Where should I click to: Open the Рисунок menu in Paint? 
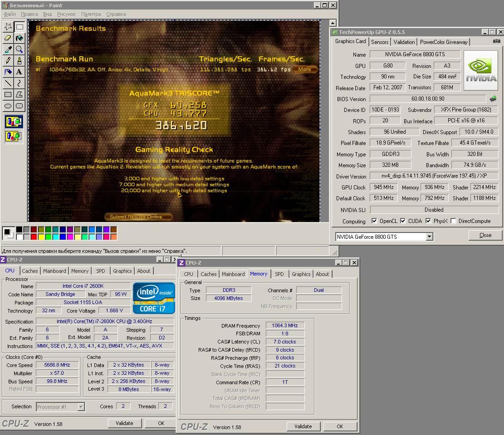coord(67,14)
